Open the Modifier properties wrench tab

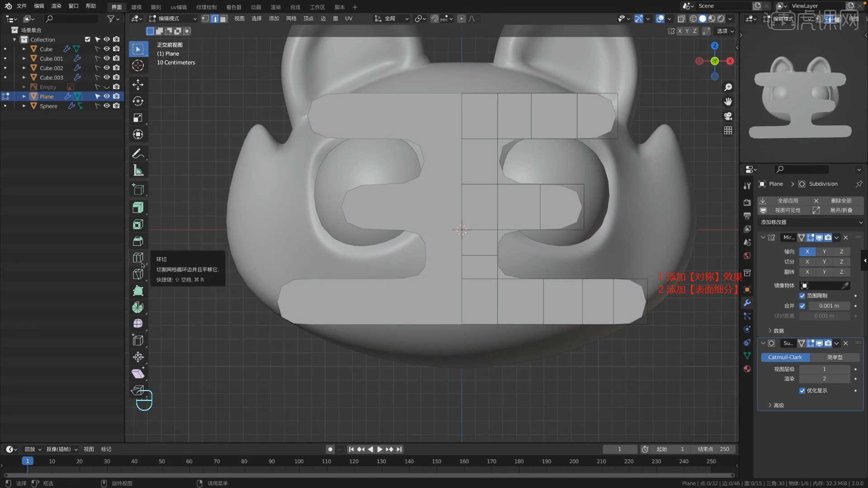click(x=747, y=303)
